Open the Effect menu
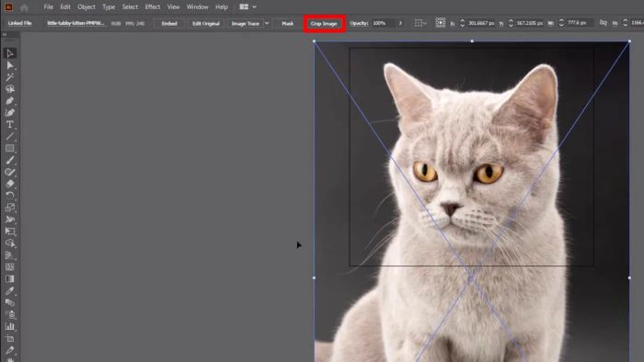The image size is (644, 362). click(x=153, y=7)
